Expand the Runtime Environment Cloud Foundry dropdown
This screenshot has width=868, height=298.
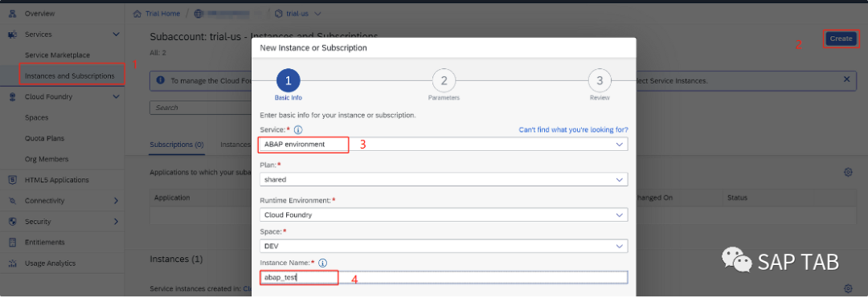point(444,214)
